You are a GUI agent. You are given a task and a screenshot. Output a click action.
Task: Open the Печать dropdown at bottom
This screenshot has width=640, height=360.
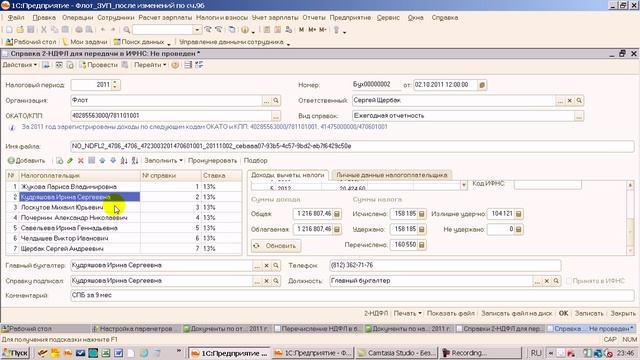[x=407, y=313]
